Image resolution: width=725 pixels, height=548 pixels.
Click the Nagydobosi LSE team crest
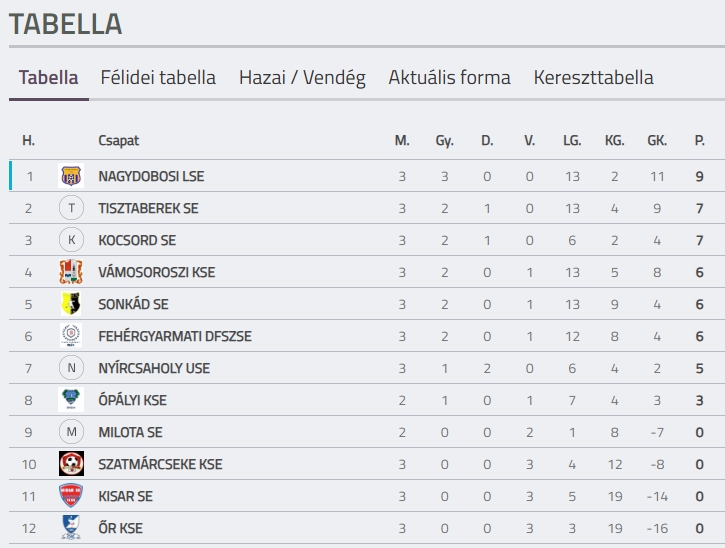[x=71, y=176]
